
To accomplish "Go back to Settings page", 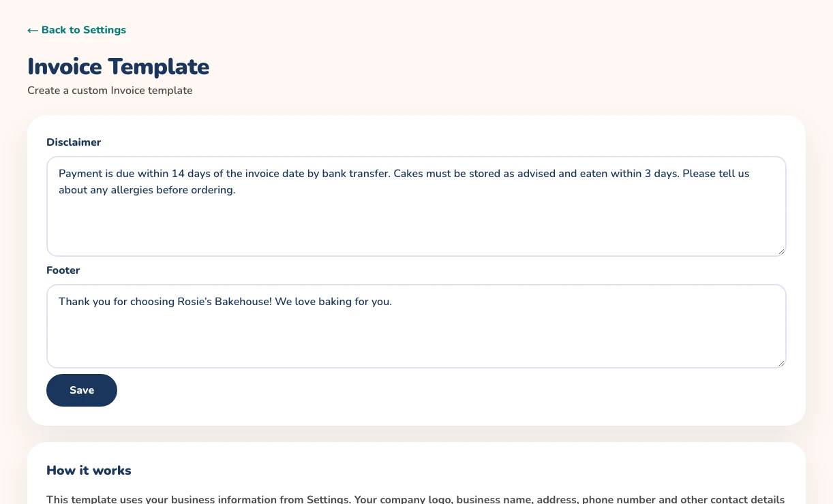I will [76, 30].
